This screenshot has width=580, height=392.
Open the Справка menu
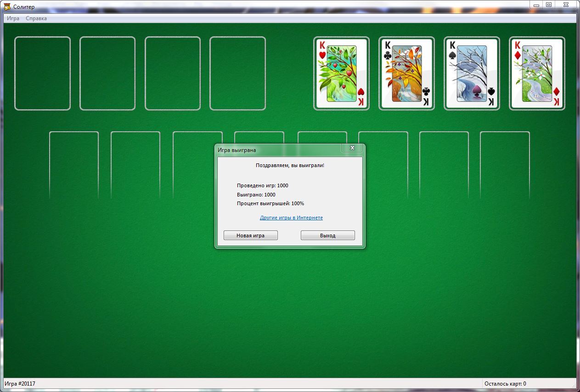coord(36,18)
